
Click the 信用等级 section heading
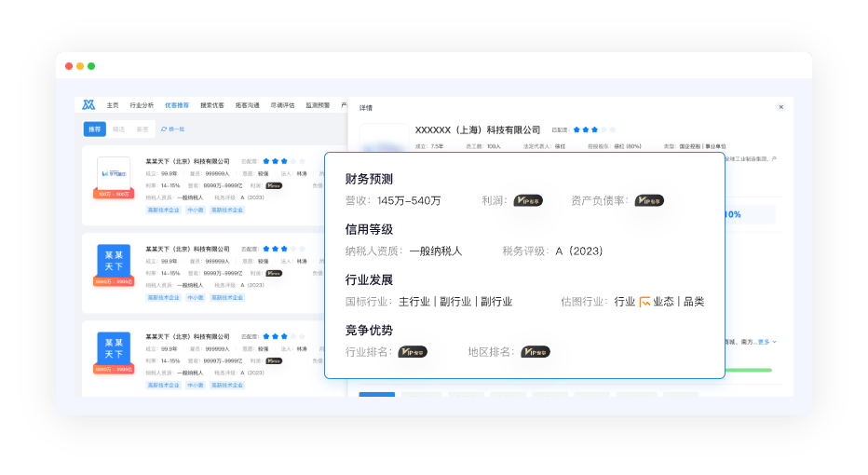click(369, 229)
